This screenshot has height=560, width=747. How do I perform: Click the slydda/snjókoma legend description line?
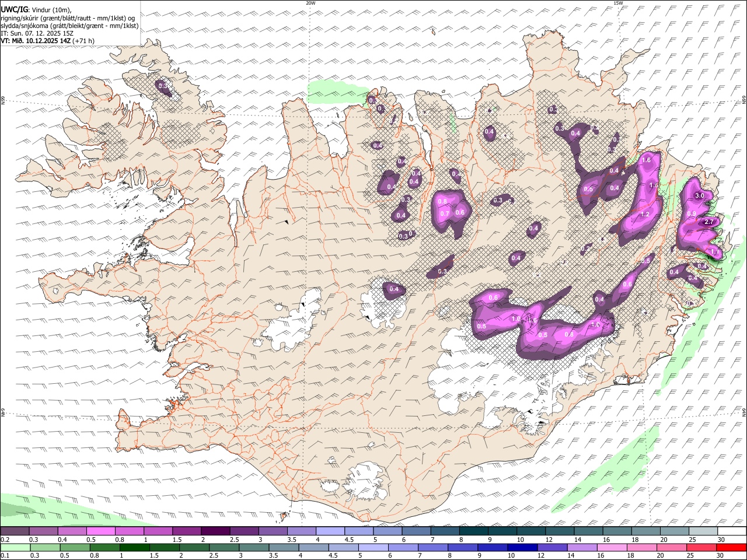69,26
